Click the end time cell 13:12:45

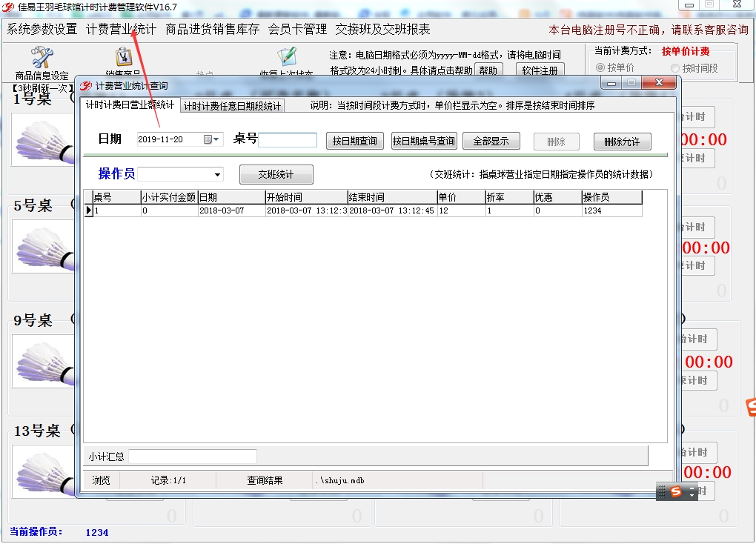point(391,210)
